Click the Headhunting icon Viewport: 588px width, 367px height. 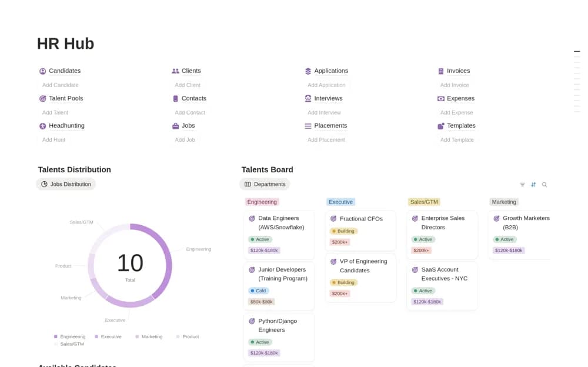click(43, 126)
